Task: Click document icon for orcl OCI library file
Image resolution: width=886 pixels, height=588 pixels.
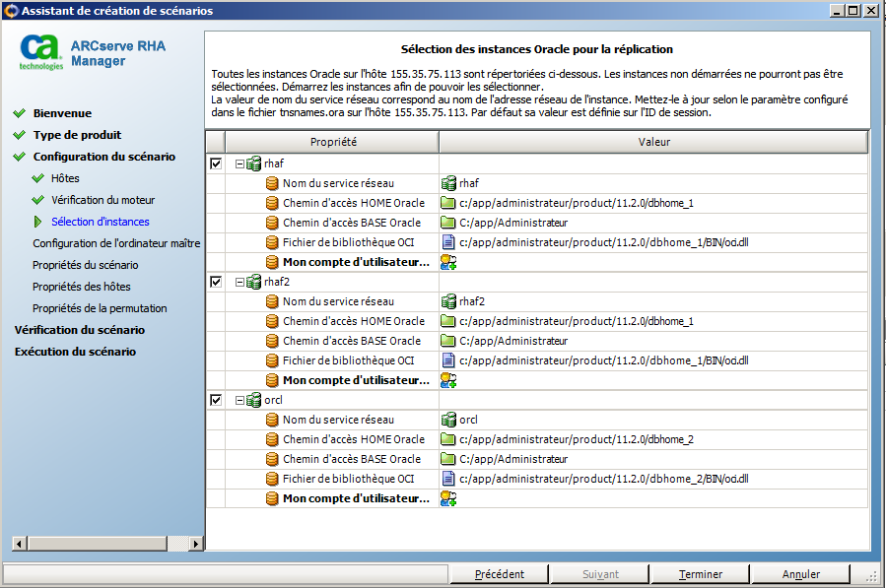Action: [x=448, y=479]
